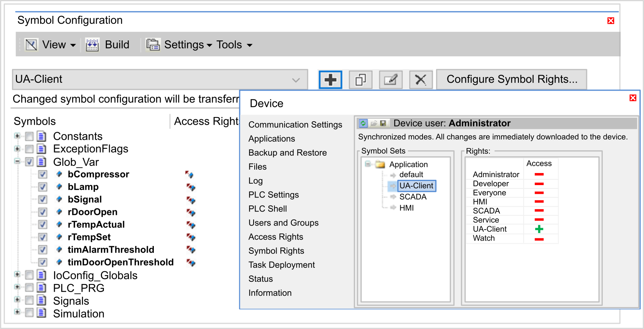The height and width of the screenshot is (329, 644).
Task: Collapse the Glob_Var tree node
Action: pos(17,162)
